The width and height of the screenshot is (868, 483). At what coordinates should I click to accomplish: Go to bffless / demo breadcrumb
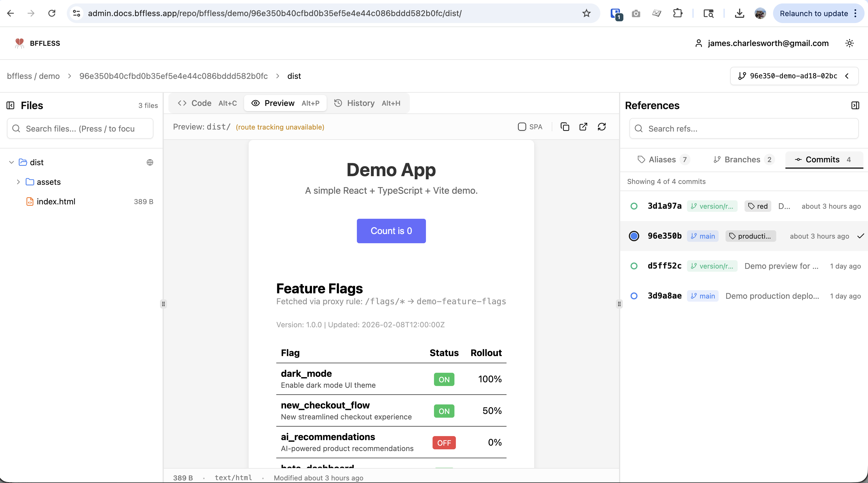tap(33, 76)
